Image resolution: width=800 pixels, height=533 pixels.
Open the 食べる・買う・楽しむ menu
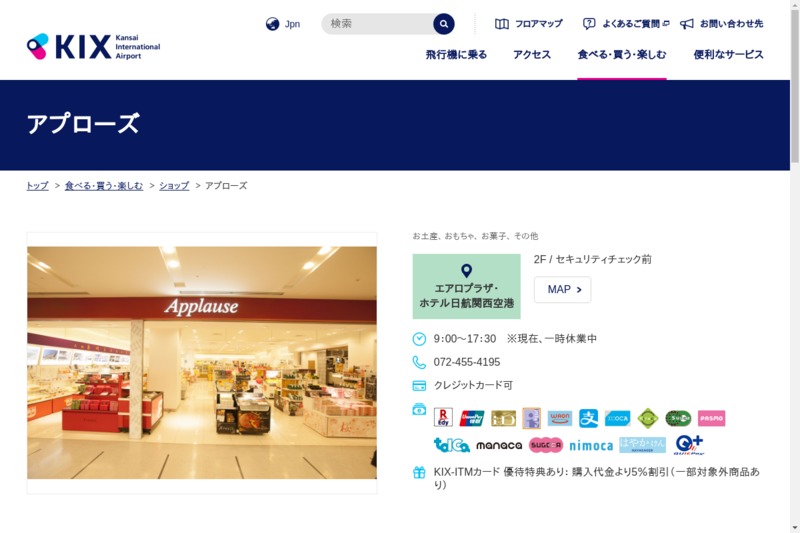tap(621, 55)
